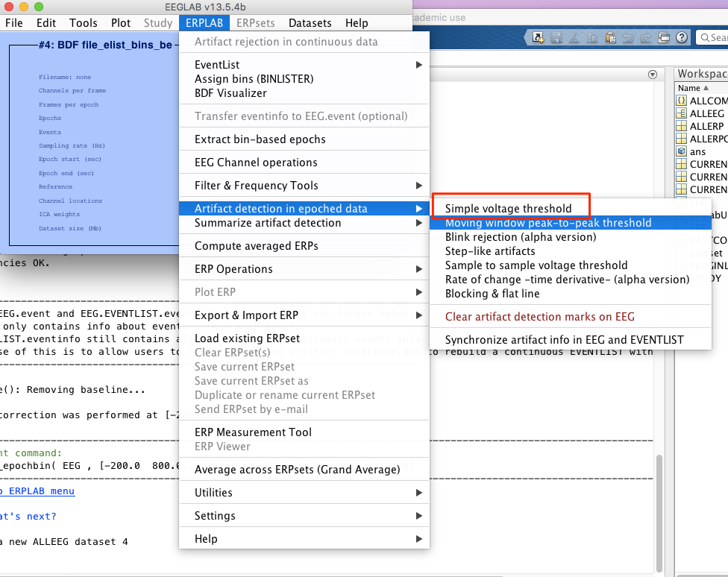
Task: Select Load existing ERPset
Action: [304, 338]
